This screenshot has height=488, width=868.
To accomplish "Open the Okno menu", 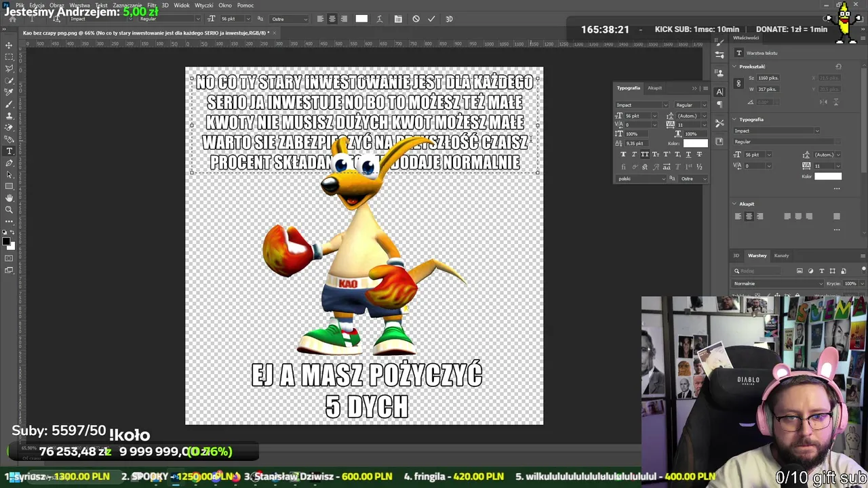I will 224,5.
